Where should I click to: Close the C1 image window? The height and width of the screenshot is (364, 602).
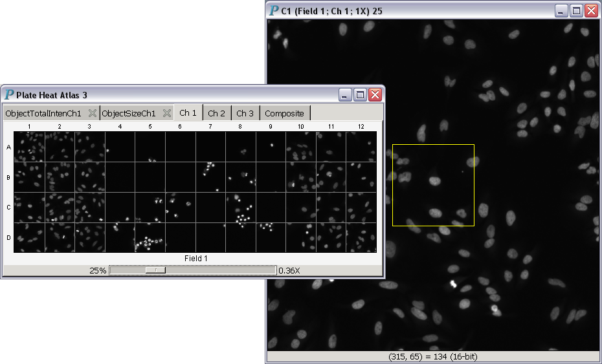click(591, 11)
